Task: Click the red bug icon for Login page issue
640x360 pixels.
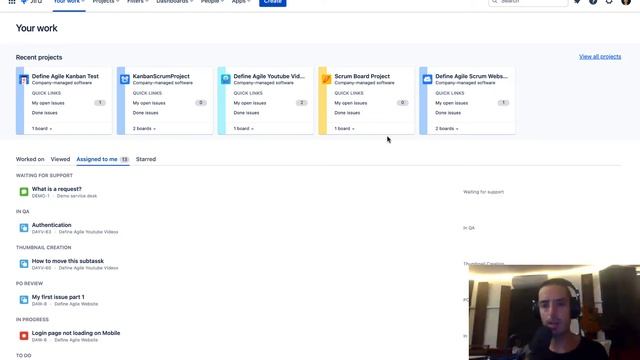Action: 24,336
